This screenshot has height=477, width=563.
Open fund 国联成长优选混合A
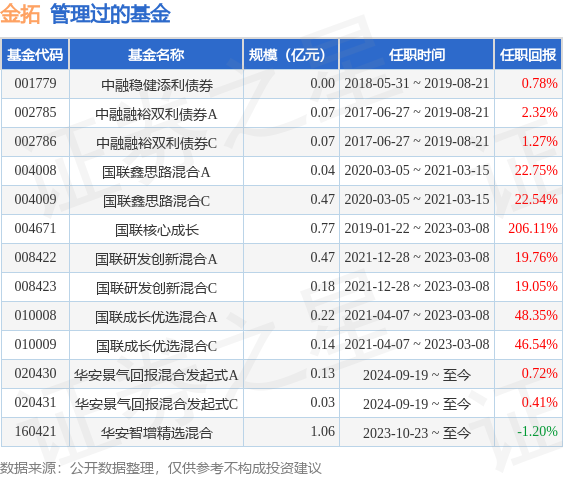156,317
